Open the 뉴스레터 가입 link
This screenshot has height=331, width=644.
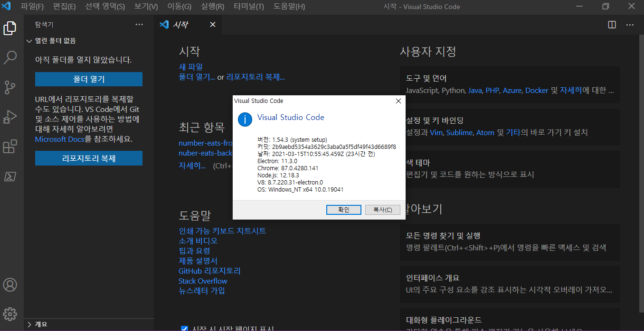tap(202, 291)
